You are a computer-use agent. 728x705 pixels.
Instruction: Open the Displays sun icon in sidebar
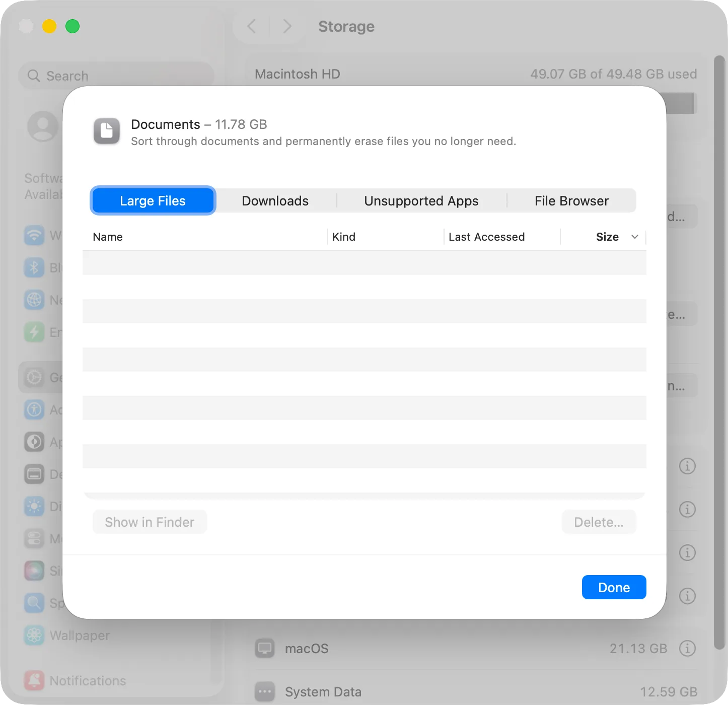pos(34,506)
